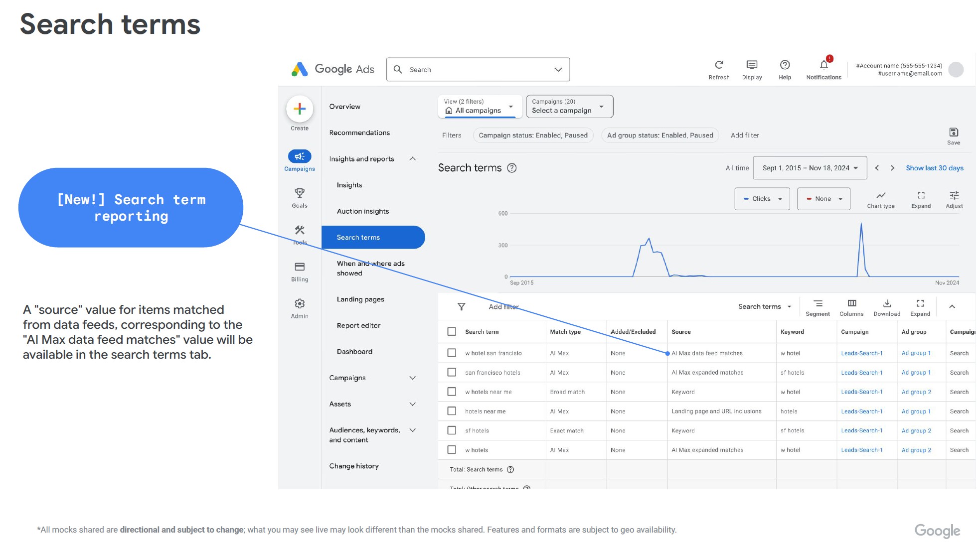Open the Recommendations page
The width and height of the screenshot is (980, 548).
(359, 133)
